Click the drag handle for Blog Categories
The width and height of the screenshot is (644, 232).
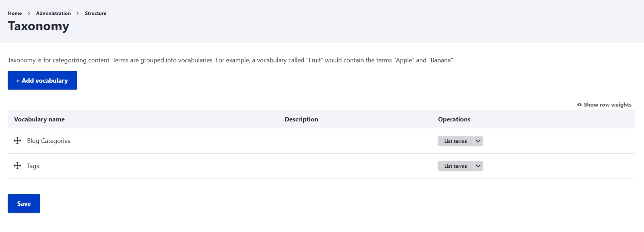pyautogui.click(x=17, y=141)
